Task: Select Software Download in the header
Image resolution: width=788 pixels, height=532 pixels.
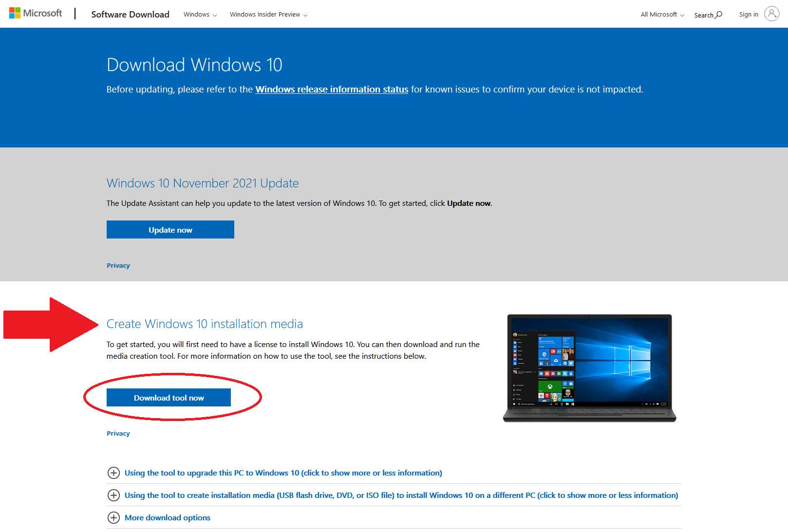Action: 130,15
